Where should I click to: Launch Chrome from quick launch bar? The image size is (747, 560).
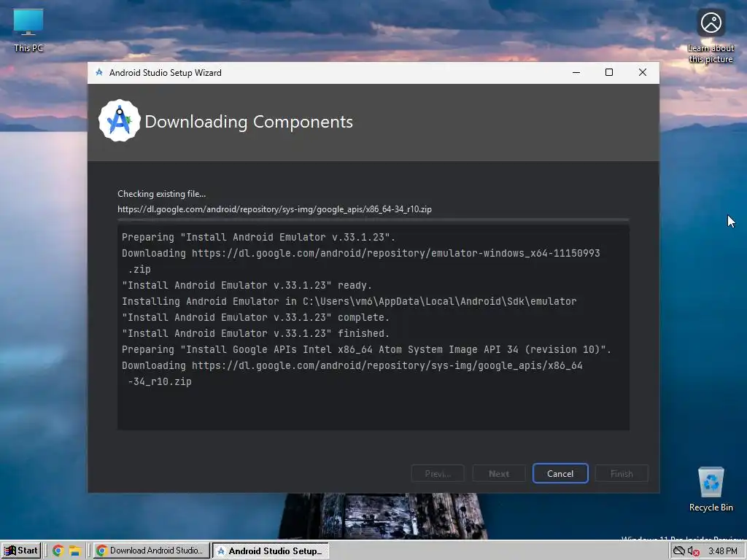coord(58,551)
